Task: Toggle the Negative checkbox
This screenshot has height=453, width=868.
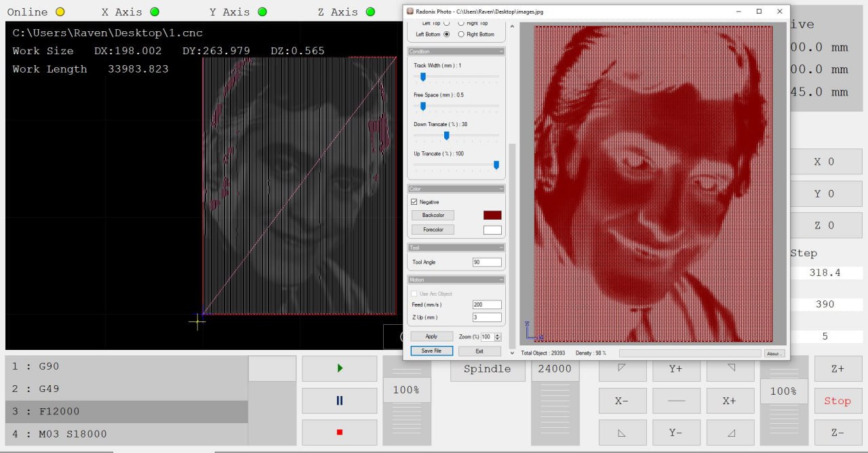Action: (x=414, y=202)
